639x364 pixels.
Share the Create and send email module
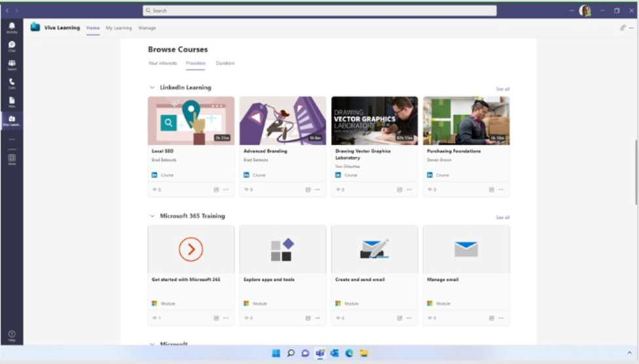pos(399,318)
